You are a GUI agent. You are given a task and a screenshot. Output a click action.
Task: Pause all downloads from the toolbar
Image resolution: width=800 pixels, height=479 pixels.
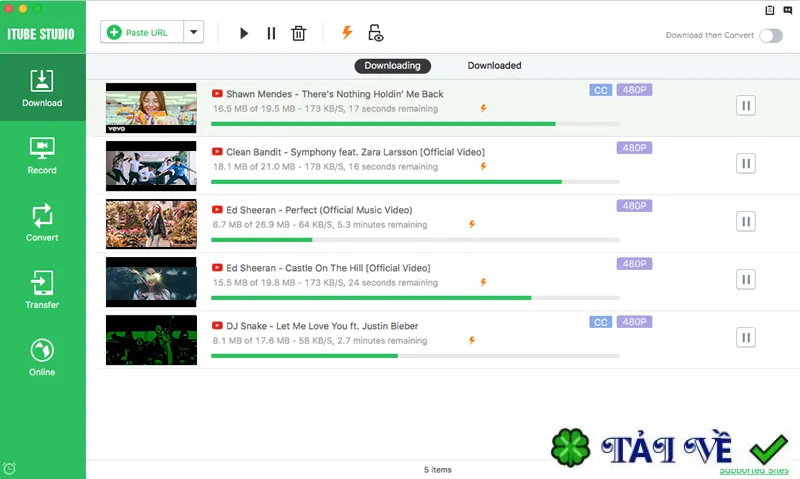(271, 33)
